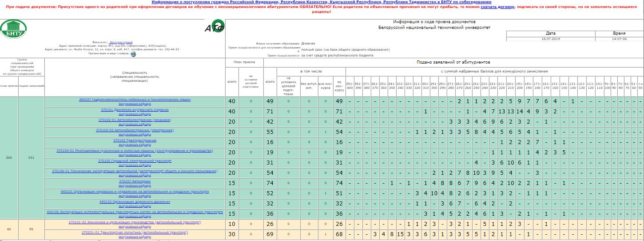This screenshot has height=241, width=644.
Task: Open 'выпускающая кафедра' under Автомобилестроение (механика)
Action: 135,124
